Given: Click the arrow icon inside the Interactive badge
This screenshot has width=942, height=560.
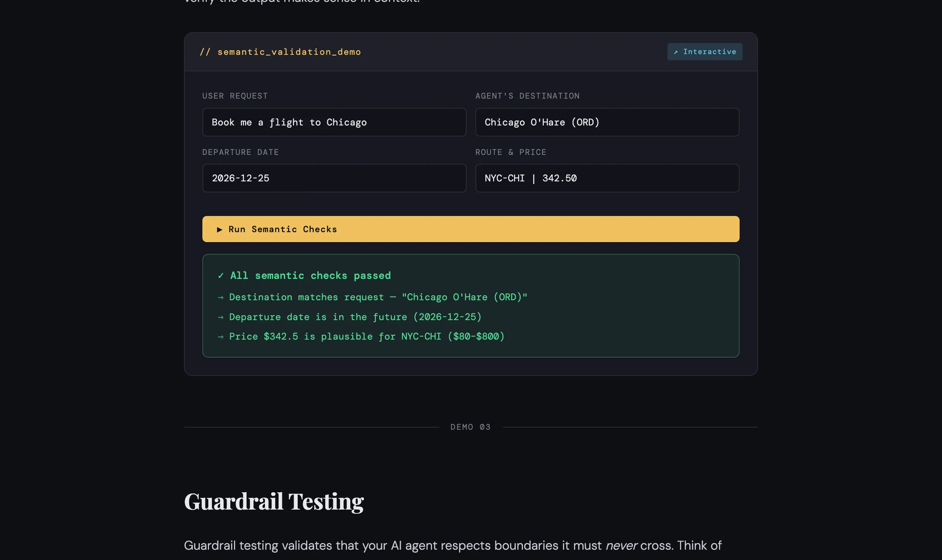Looking at the screenshot, I should pyautogui.click(x=676, y=52).
